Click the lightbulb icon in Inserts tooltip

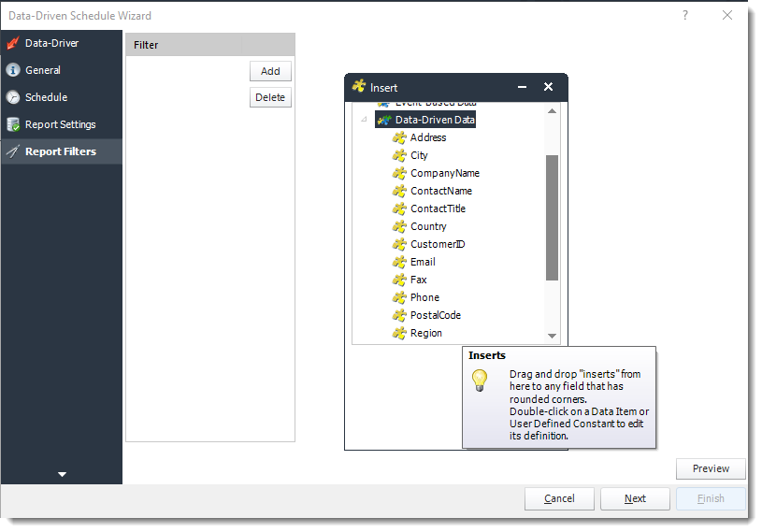(480, 381)
